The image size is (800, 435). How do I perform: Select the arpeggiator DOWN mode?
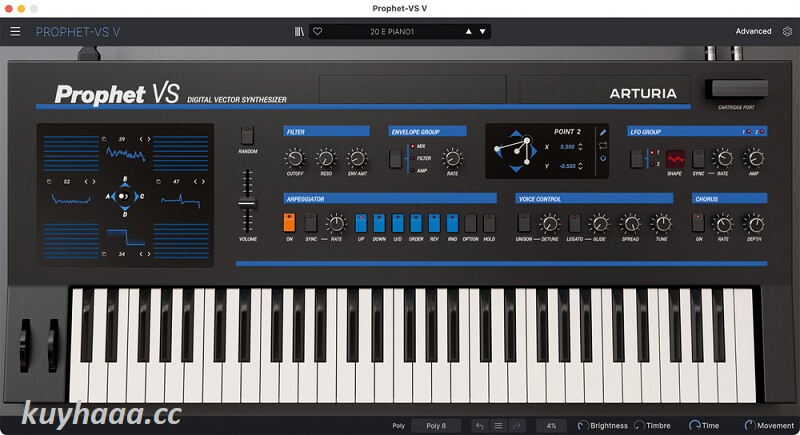[x=379, y=223]
